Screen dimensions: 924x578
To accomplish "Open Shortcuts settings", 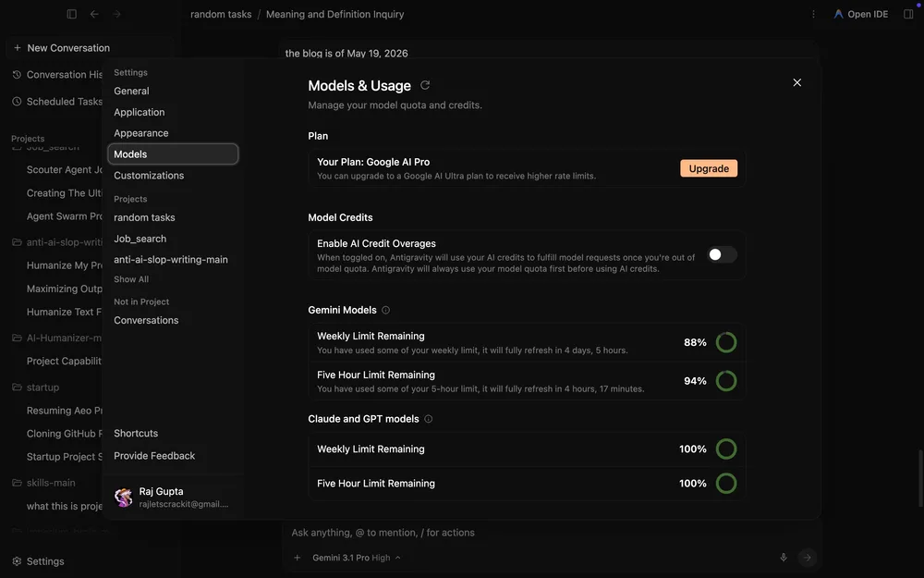I will point(136,433).
